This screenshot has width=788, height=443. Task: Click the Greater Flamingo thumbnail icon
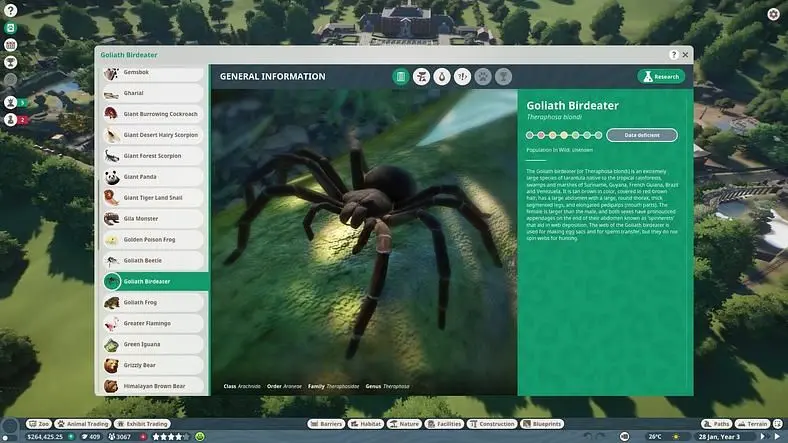tap(111, 323)
